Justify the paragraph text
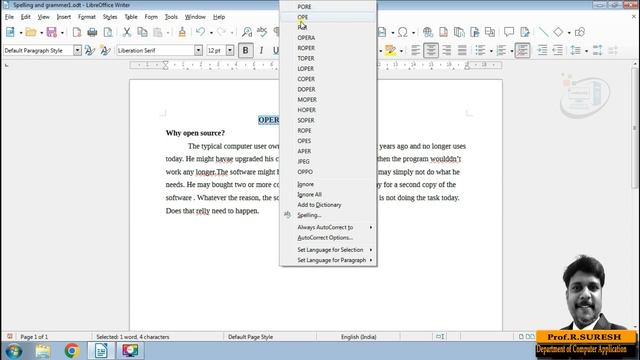 (462, 50)
